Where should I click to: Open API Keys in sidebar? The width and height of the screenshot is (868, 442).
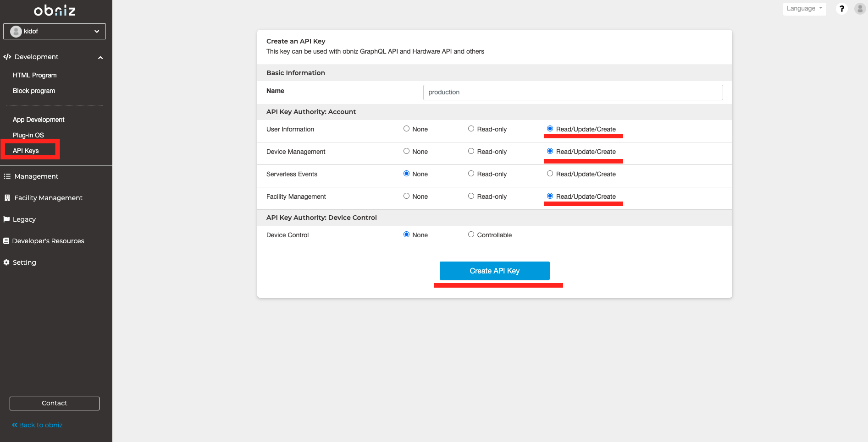tap(26, 151)
